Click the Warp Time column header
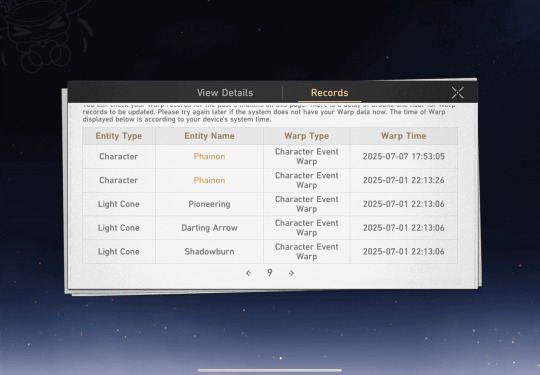The height and width of the screenshot is (375, 540). [404, 136]
